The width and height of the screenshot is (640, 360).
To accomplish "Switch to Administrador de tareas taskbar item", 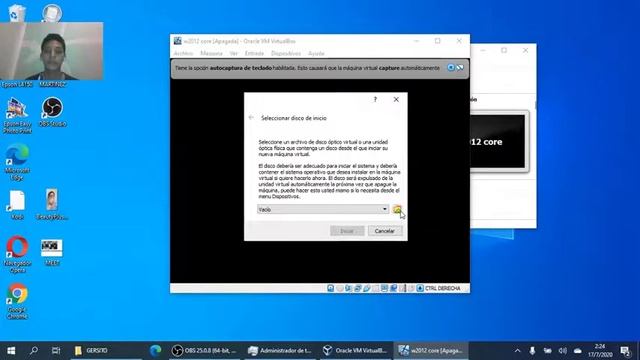I will [281, 351].
